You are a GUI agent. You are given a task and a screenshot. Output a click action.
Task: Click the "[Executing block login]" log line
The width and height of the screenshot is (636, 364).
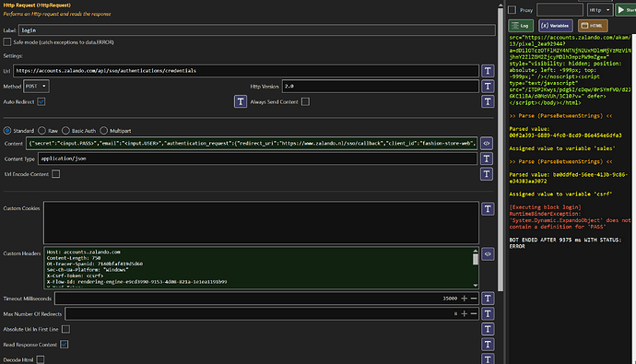[x=545, y=207]
